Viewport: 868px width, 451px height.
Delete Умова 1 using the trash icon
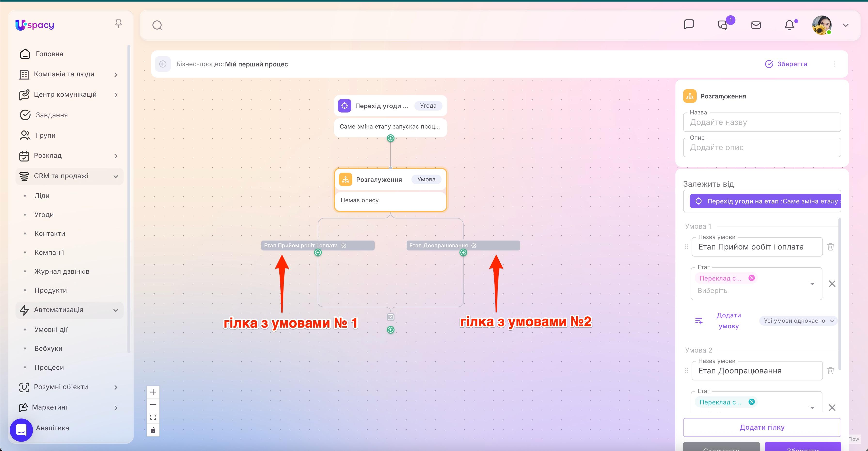tap(831, 247)
